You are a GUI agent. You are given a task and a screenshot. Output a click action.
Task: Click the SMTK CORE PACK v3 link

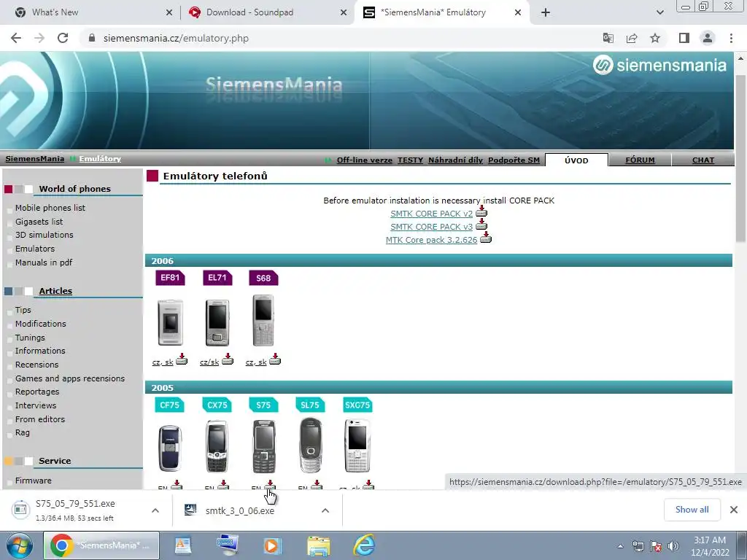pos(432,227)
